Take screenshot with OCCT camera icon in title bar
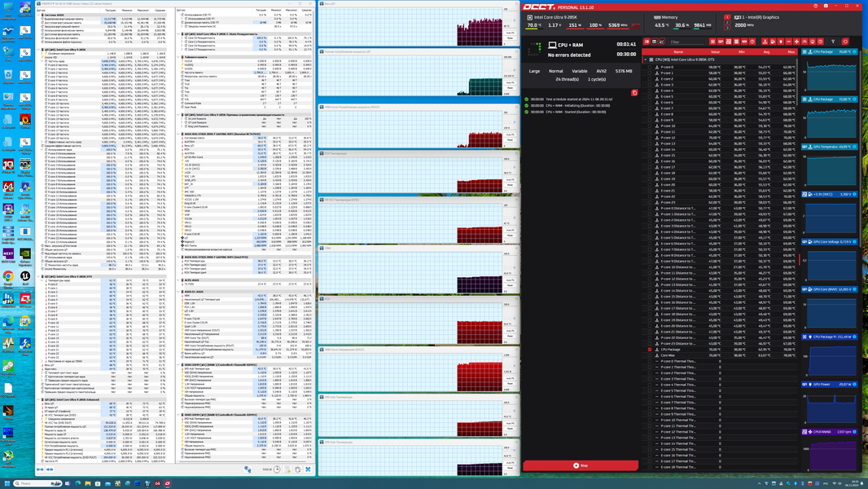 click(826, 6)
